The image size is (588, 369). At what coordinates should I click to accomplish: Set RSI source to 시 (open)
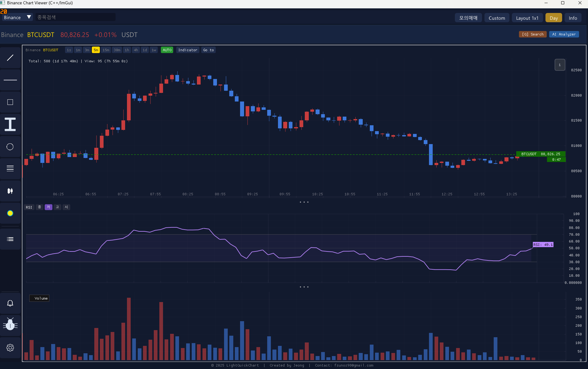point(66,207)
